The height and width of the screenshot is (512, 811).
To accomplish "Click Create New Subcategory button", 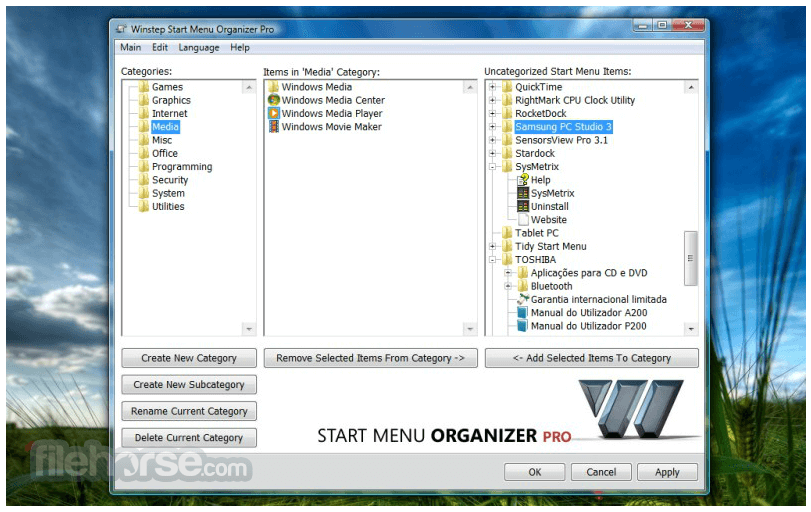I will coord(189,385).
